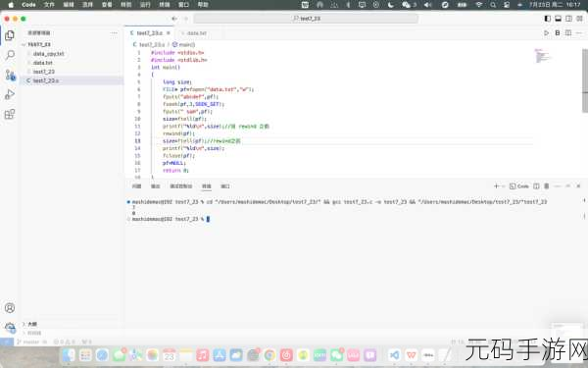This screenshot has width=588, height=368.
Task: Go forward with the navigation arrow
Action: pos(185,19)
